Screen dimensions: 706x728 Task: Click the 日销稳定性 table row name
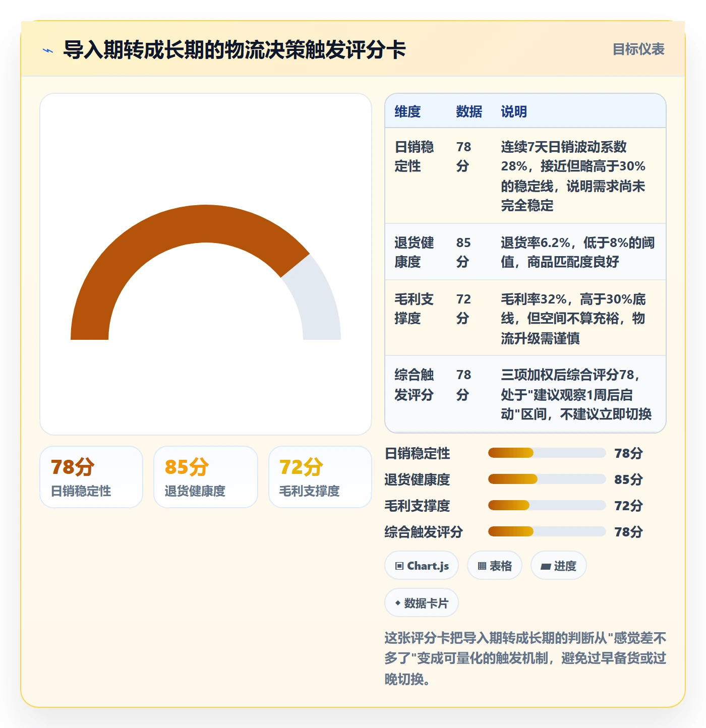pos(414,156)
